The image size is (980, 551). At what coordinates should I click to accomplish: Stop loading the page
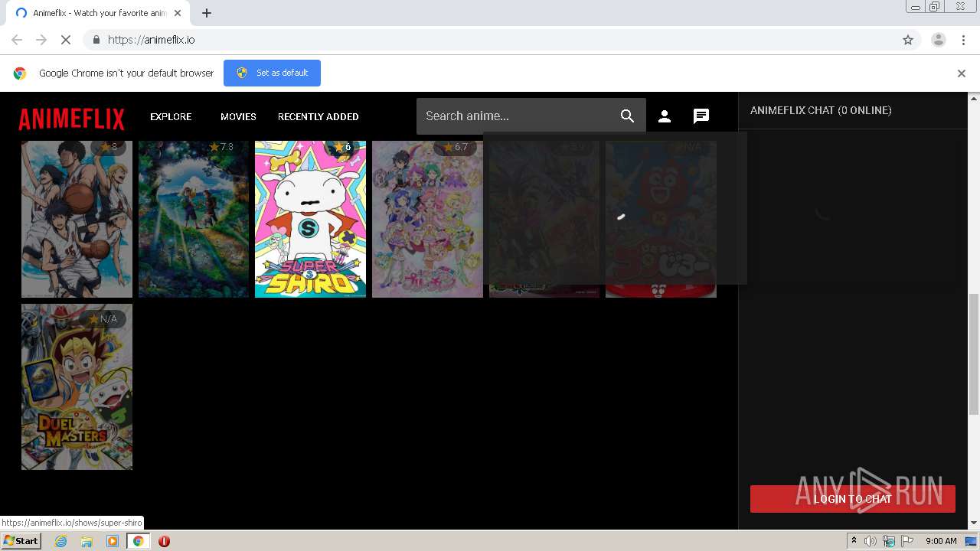click(66, 40)
